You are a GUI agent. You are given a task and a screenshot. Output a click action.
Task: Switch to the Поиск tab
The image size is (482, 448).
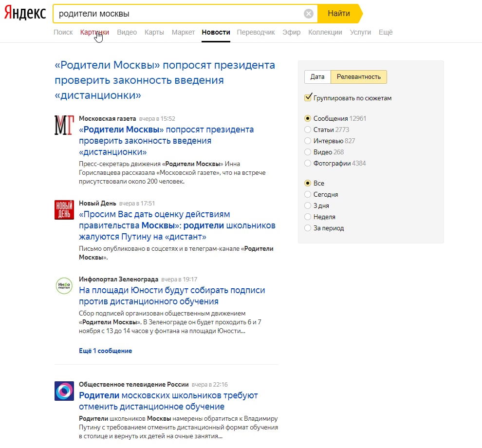pyautogui.click(x=63, y=32)
